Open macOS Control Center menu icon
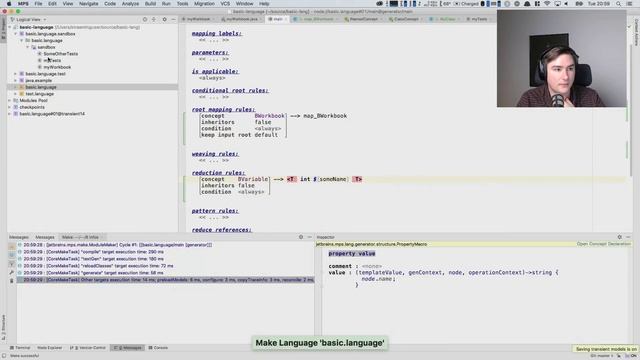The image size is (640, 360). tap(629, 4)
